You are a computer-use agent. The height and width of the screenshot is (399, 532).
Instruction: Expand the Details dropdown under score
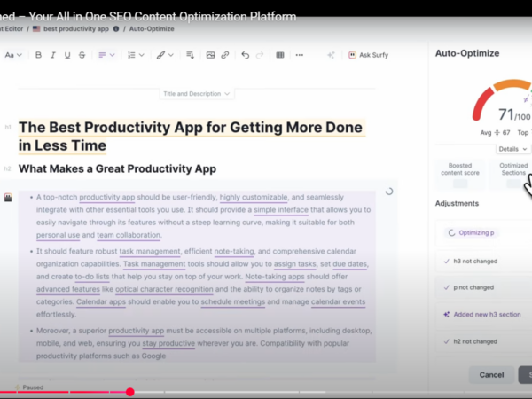click(512, 149)
